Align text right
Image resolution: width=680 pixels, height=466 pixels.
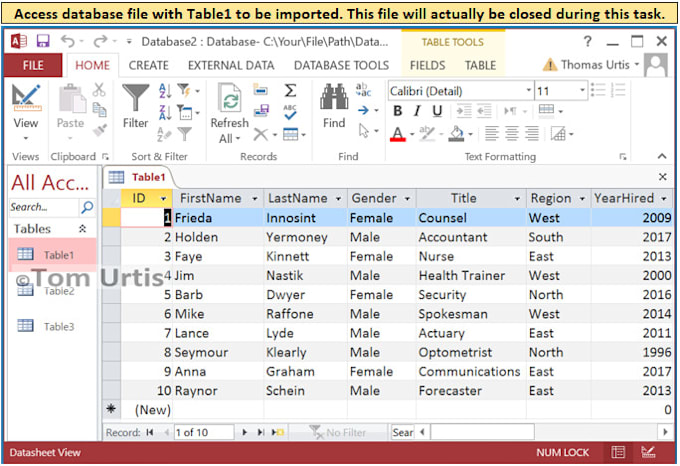click(x=532, y=134)
